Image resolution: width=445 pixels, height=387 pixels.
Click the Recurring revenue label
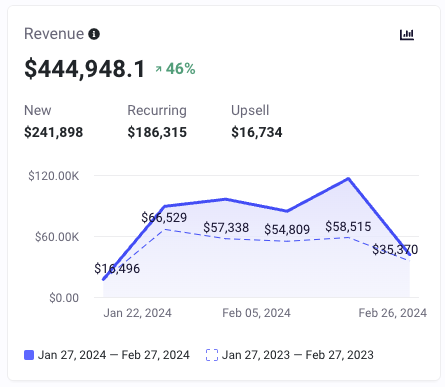157,111
